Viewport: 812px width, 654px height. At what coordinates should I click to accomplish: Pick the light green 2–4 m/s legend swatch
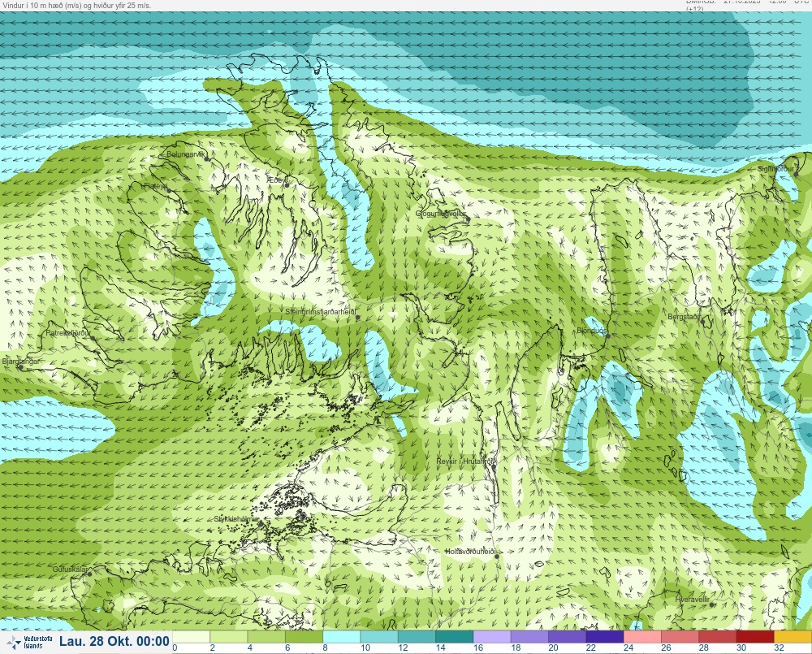tap(229, 637)
